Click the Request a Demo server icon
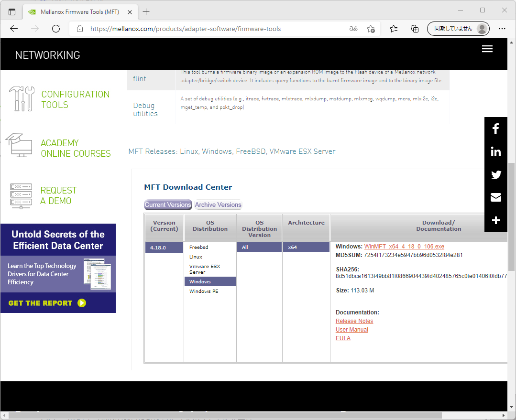516x420 pixels. click(x=21, y=196)
